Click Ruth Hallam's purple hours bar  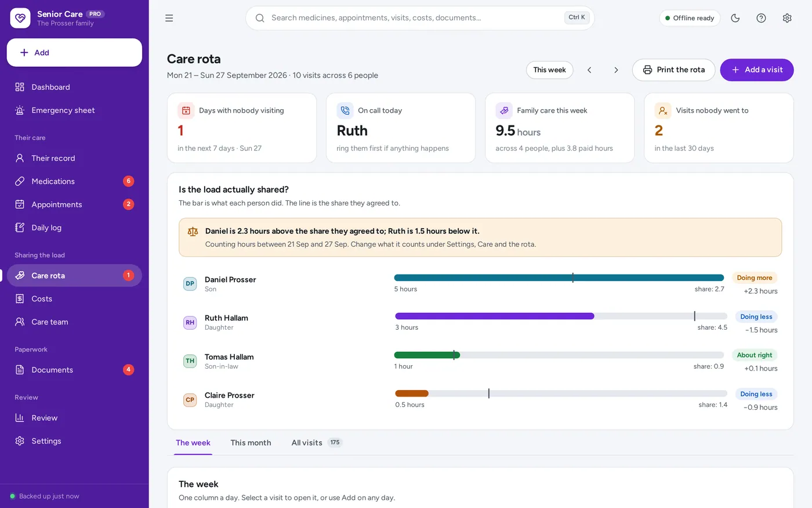click(x=495, y=316)
